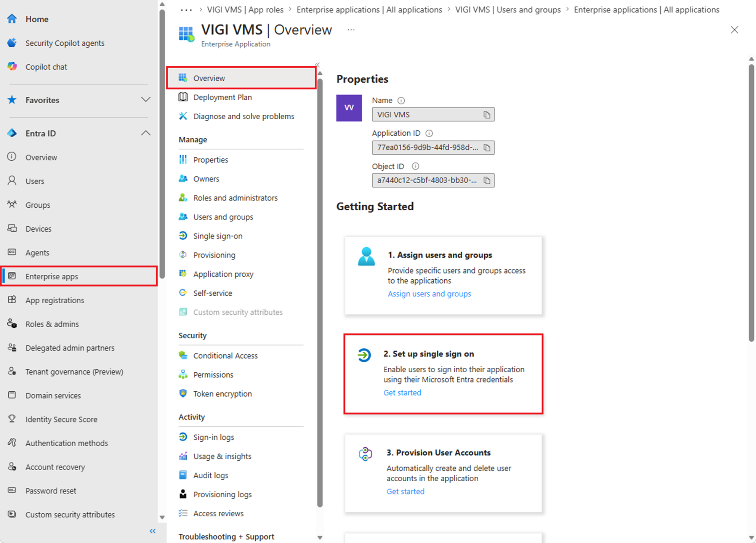
Task: Copy the Application ID value
Action: [487, 147]
